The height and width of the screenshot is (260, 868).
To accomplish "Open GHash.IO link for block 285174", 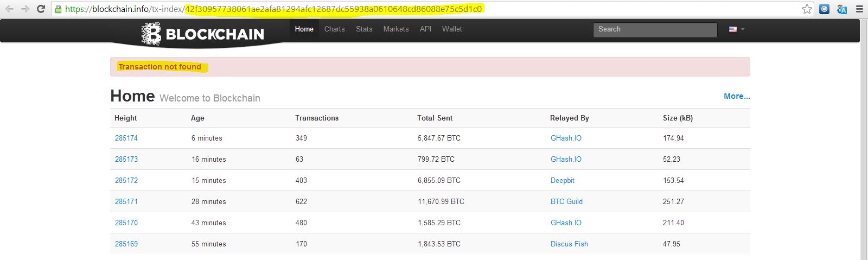I will pos(566,138).
